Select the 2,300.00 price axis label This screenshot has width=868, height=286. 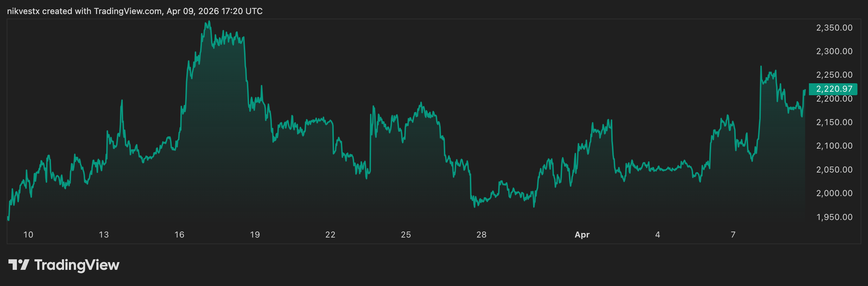(x=834, y=51)
